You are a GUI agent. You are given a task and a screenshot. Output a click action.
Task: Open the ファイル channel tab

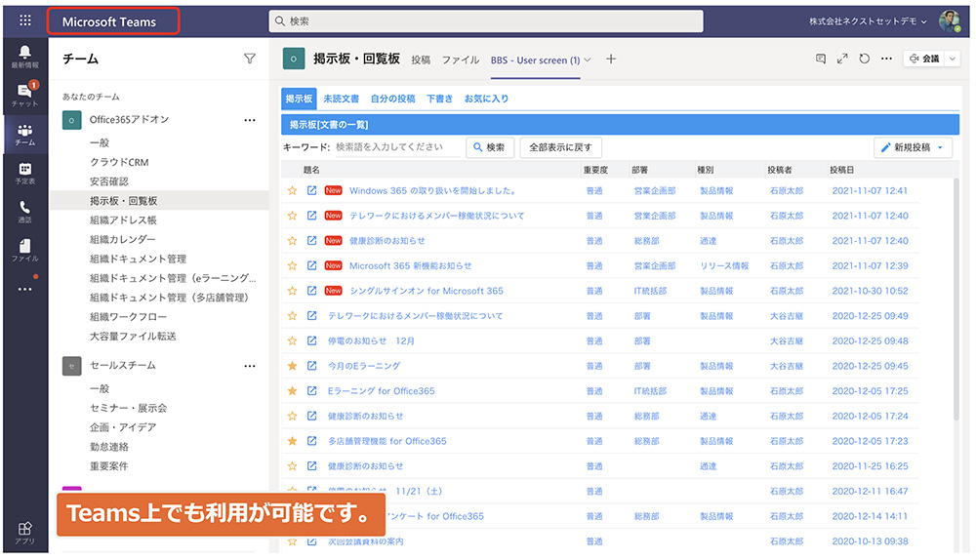point(461,60)
